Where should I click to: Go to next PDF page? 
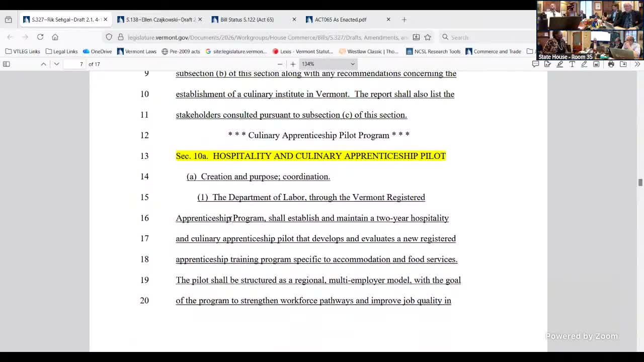pyautogui.click(x=56, y=64)
